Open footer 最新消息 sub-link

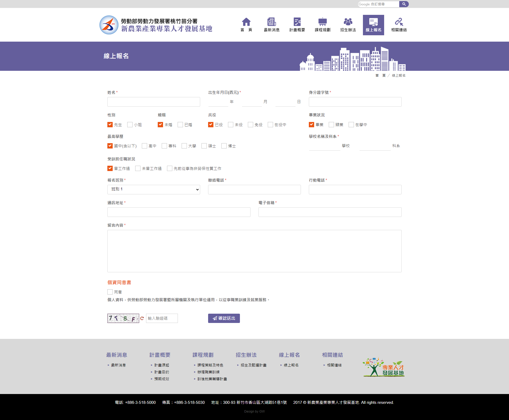[x=119, y=365]
